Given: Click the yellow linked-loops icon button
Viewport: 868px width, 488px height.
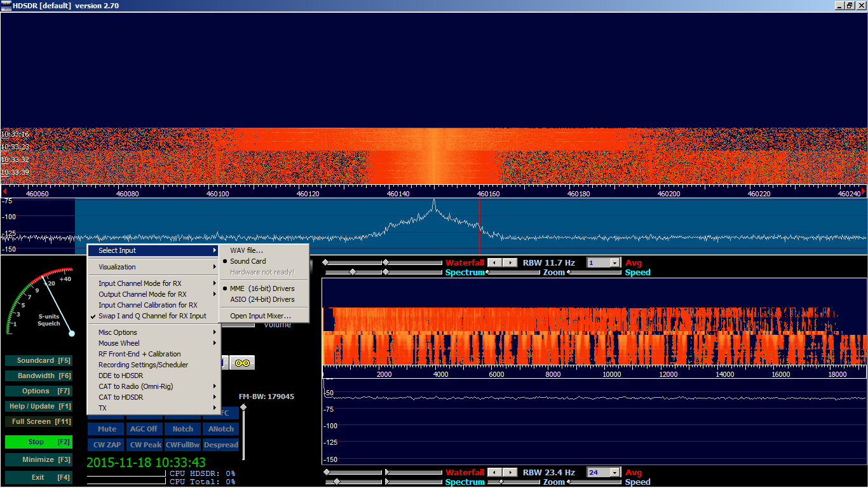Looking at the screenshot, I should 242,363.
